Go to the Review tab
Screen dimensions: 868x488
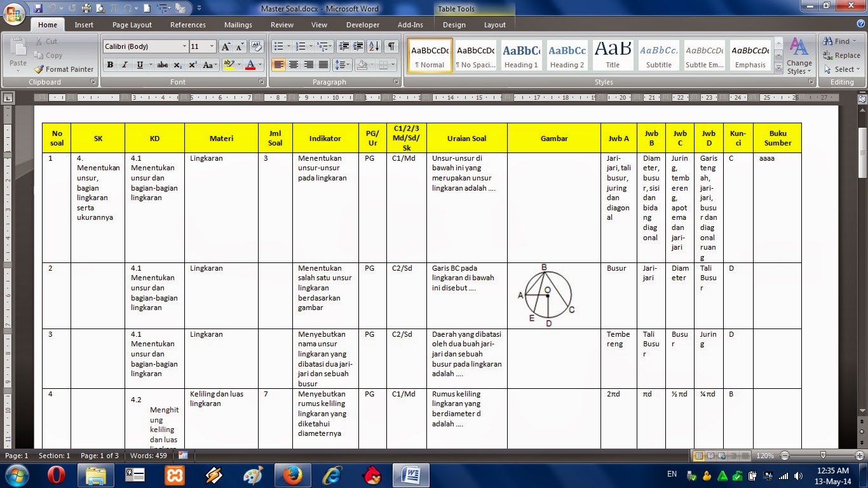pyautogui.click(x=282, y=25)
